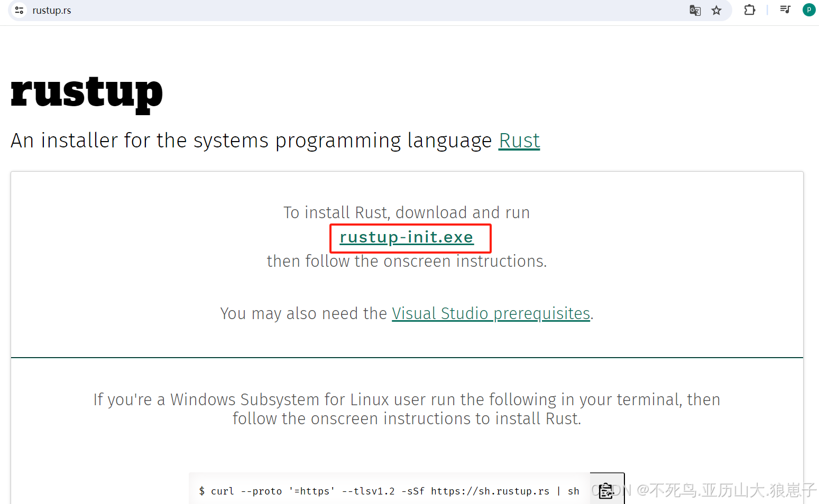Open the media control playlist icon
Screen dimensions: 819x504
[785, 10]
